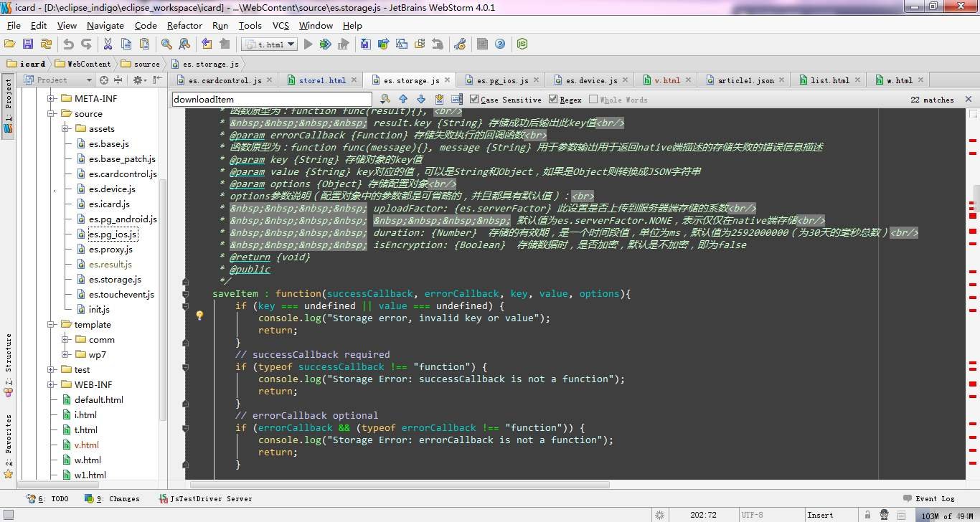Click the Save All toolbar icon
Viewport: 980px width, 522px height.
[x=28, y=44]
